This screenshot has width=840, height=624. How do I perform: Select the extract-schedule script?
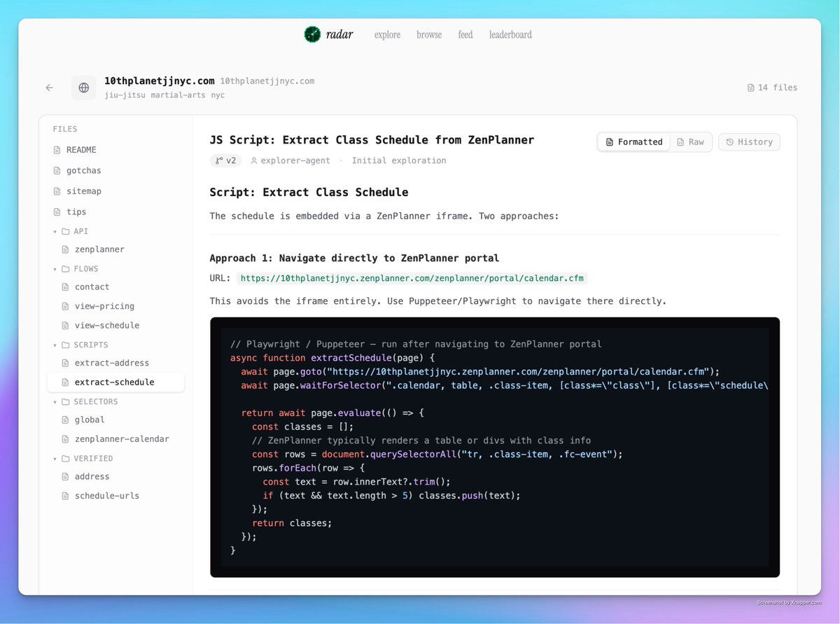[115, 382]
